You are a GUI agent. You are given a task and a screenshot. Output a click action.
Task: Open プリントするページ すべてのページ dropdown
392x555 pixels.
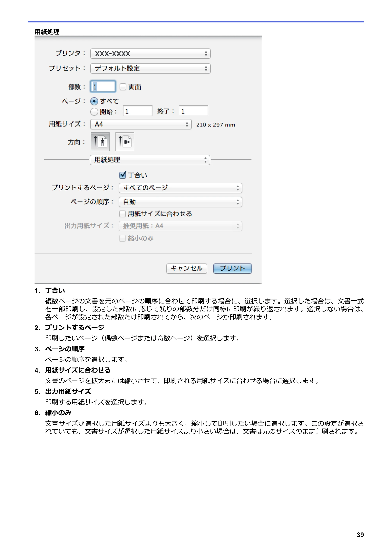[181, 188]
